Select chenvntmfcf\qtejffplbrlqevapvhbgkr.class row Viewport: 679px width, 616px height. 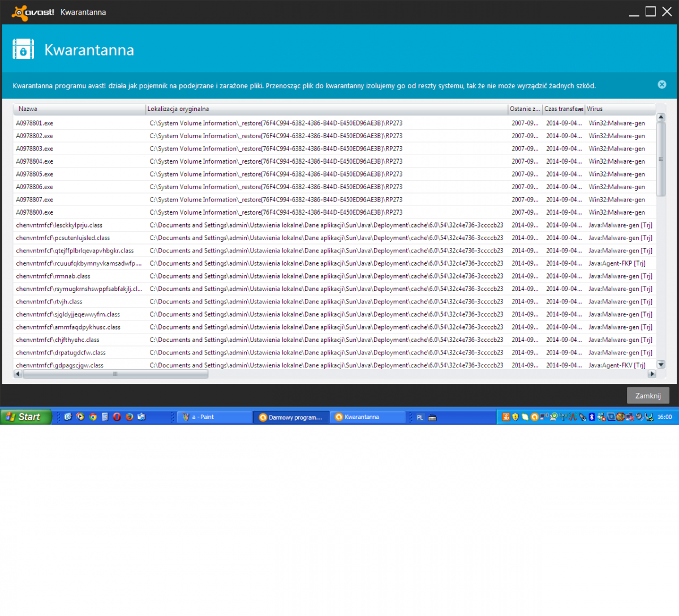point(334,250)
